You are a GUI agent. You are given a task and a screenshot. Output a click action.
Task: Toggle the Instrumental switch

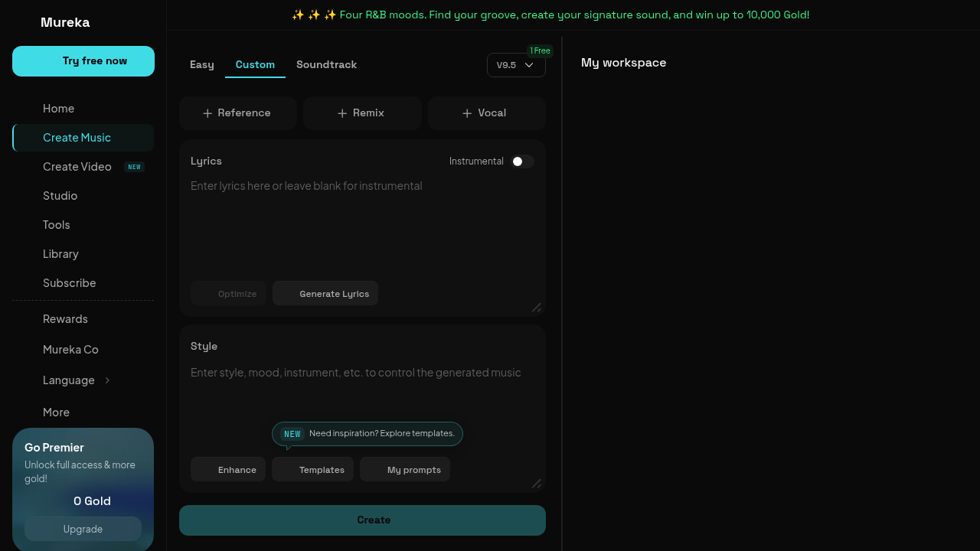[522, 161]
